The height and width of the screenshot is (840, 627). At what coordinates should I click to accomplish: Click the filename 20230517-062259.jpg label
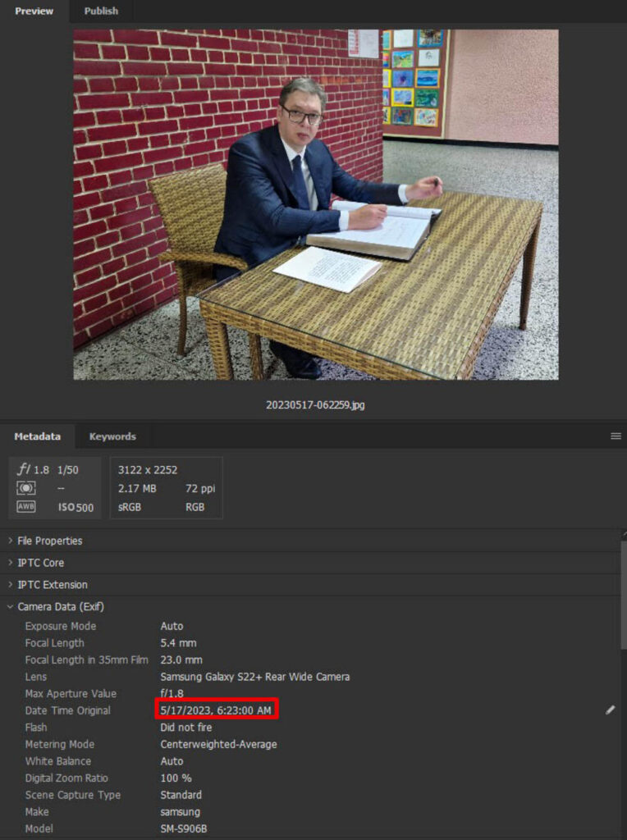pyautogui.click(x=315, y=405)
